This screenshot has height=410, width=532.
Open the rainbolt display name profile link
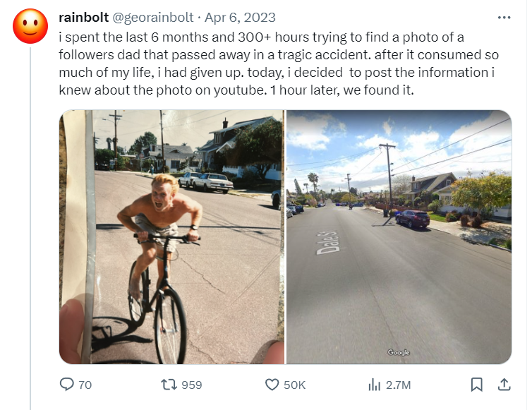pos(83,17)
